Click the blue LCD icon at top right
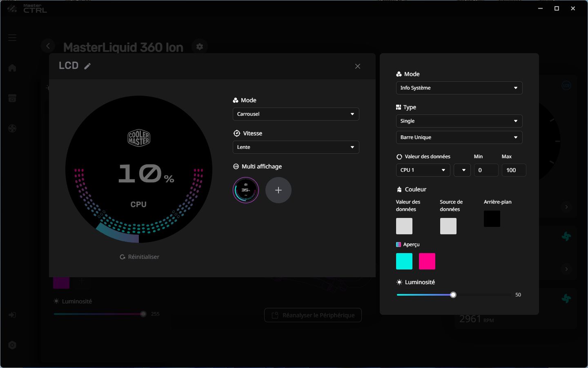The height and width of the screenshot is (368, 588). point(566,85)
